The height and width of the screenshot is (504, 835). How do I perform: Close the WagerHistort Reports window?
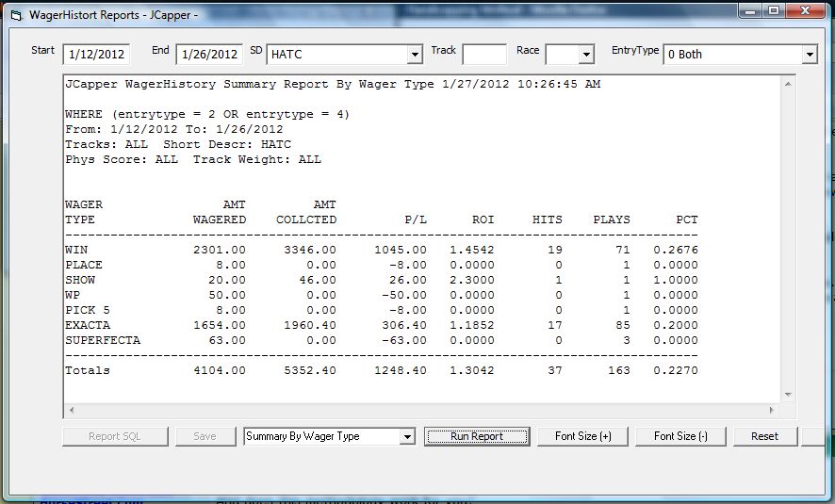(805, 10)
